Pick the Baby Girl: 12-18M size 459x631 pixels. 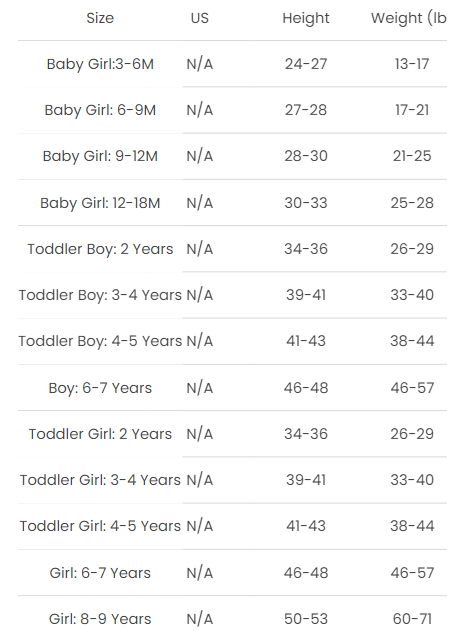(100, 203)
